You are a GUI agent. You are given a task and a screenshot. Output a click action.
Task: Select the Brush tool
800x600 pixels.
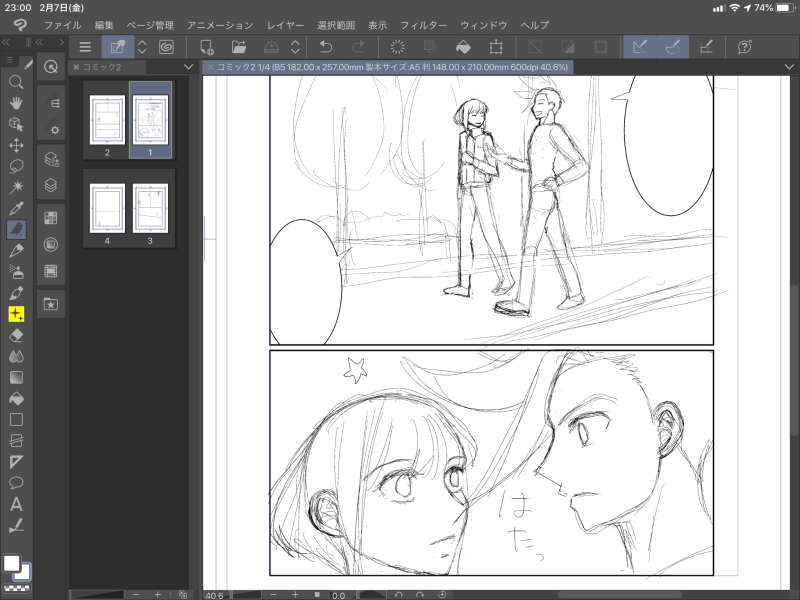[x=16, y=293]
